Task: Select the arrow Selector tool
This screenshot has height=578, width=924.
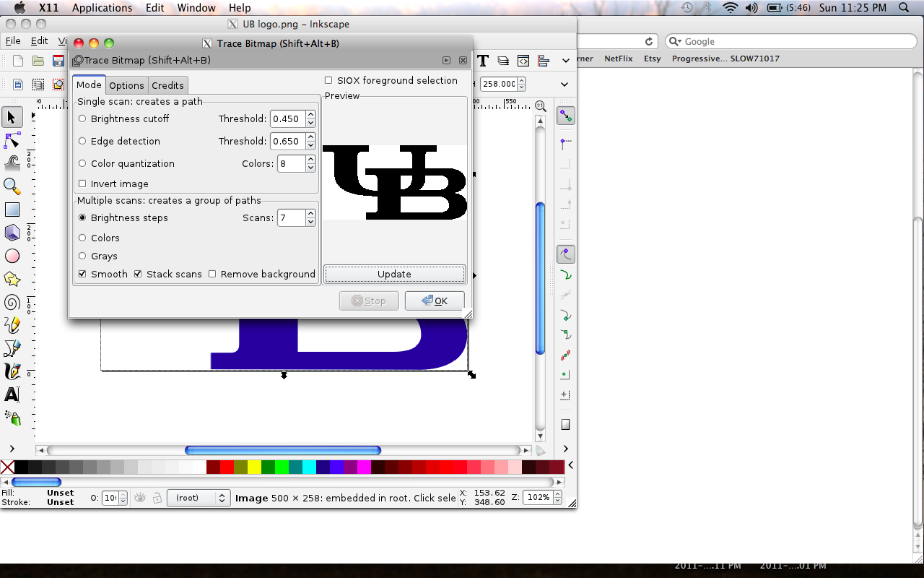Action: [x=12, y=117]
